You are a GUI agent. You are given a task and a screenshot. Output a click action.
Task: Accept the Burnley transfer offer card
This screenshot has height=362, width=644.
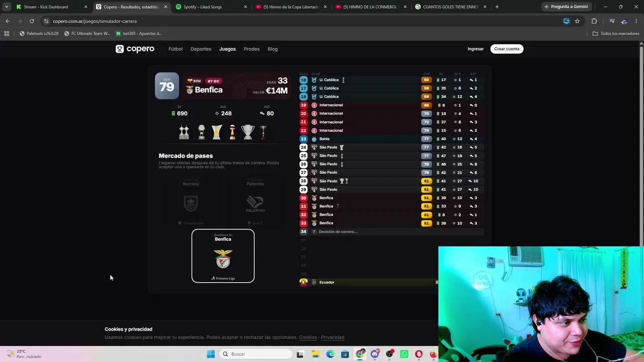pos(191,202)
